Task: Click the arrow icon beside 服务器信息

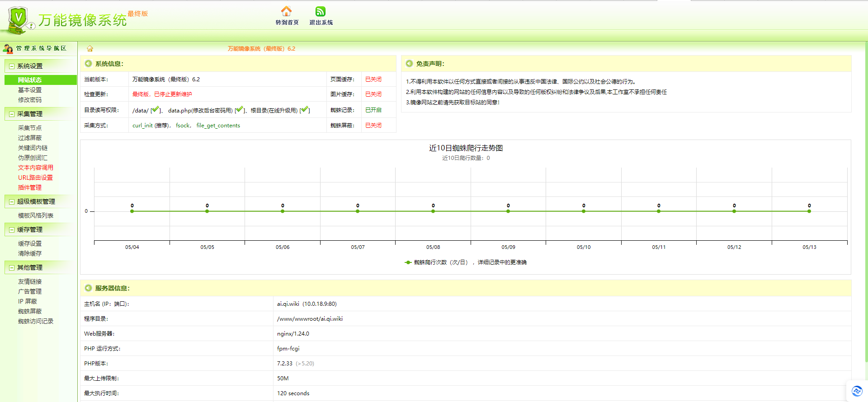Action: pos(88,288)
